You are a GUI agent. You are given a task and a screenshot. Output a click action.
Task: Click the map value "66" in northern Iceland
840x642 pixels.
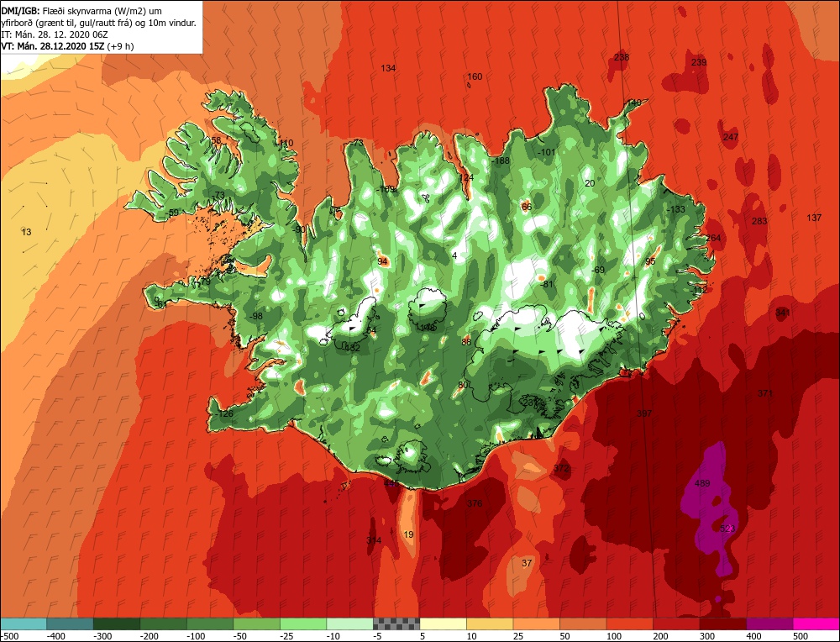(x=527, y=207)
